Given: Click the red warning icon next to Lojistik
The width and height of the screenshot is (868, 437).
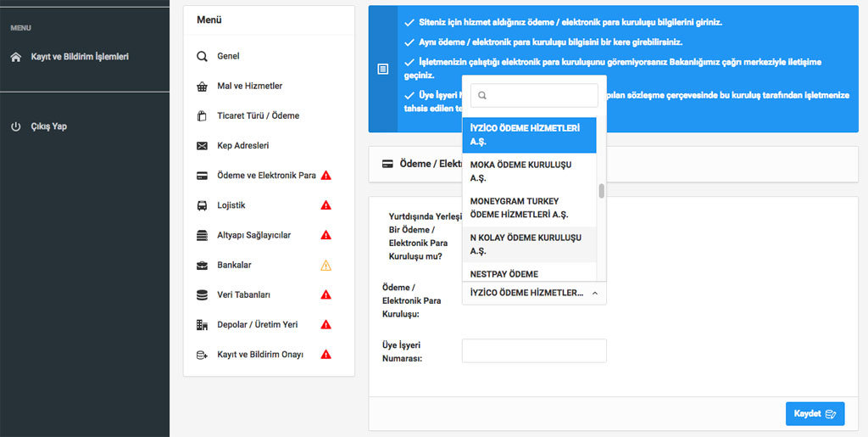Looking at the screenshot, I should pos(325,205).
